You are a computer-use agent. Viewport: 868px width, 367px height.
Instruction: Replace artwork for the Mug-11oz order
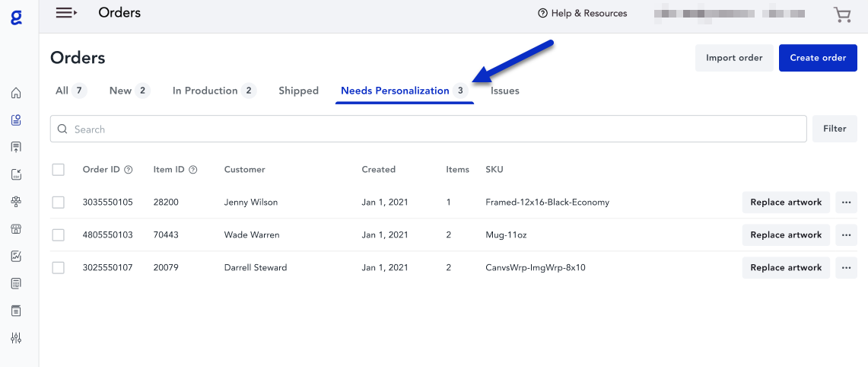point(786,235)
